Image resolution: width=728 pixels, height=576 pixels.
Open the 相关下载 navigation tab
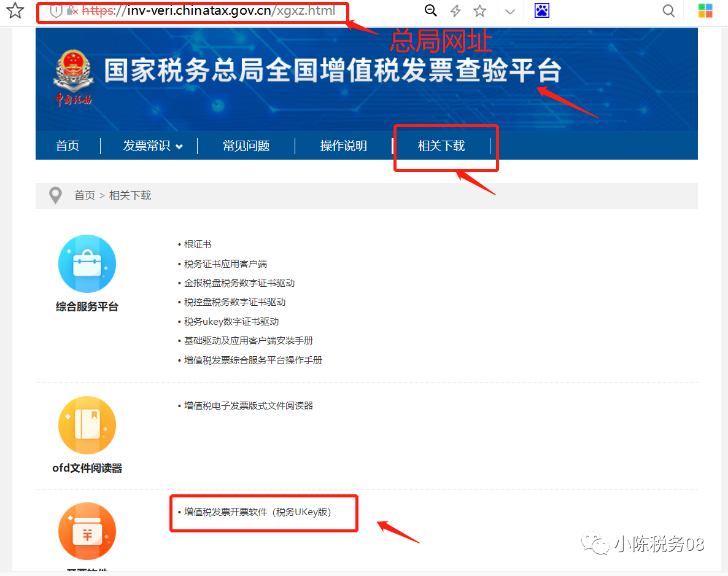[441, 146]
